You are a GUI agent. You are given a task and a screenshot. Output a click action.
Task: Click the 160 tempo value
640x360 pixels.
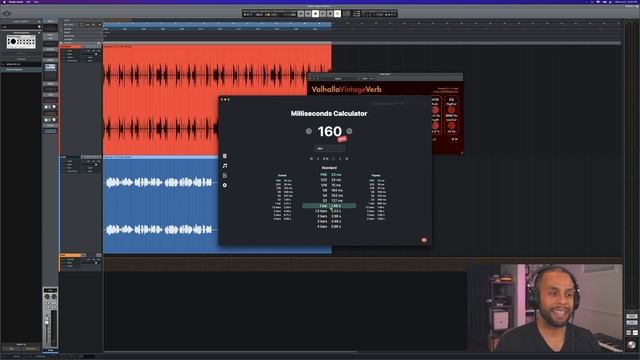coord(329,131)
